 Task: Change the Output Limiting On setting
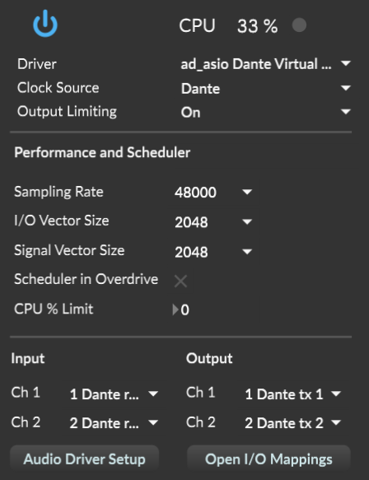tap(266, 112)
